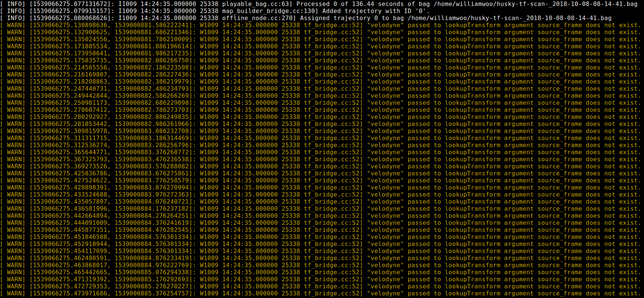Click the timestamp "1539066275.278607412"
The width and height of the screenshot is (644, 298).
70,110
